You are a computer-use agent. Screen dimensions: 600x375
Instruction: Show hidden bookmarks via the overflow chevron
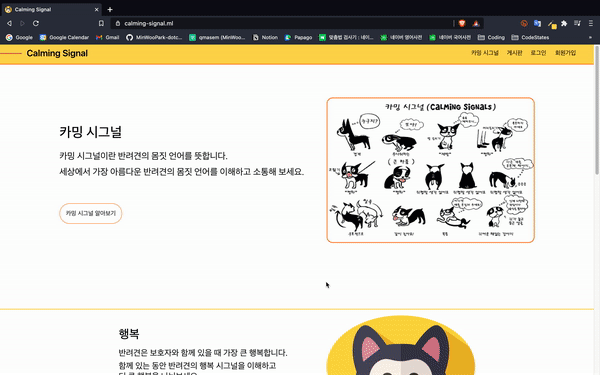tap(590, 38)
